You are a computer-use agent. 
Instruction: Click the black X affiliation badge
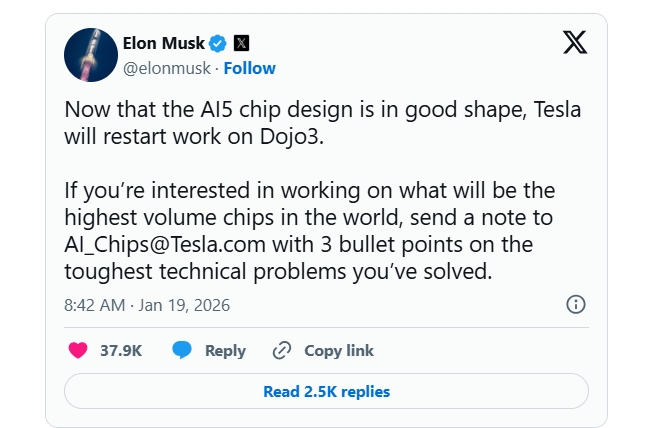coord(241,43)
